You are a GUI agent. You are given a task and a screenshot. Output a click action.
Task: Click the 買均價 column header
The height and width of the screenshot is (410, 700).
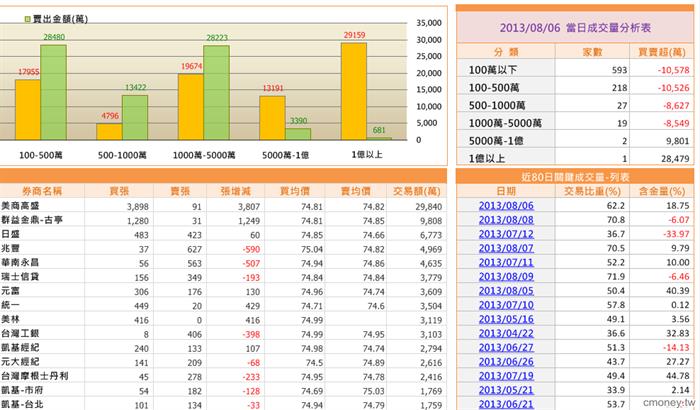[x=295, y=191]
